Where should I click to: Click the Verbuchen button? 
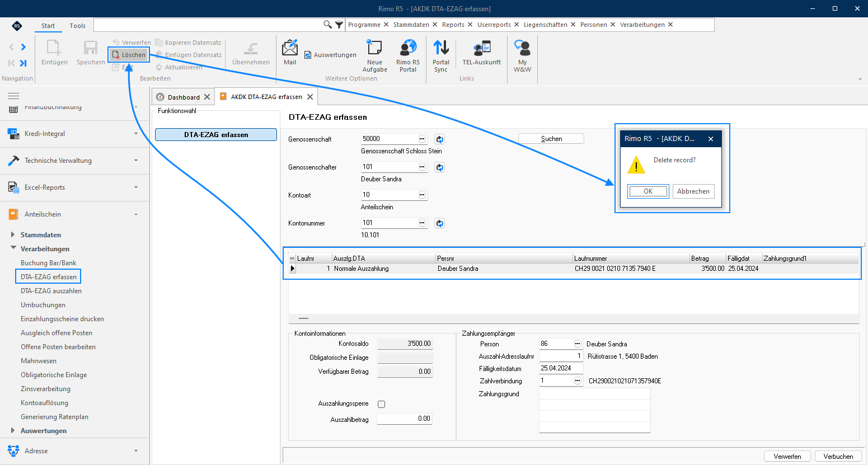point(838,457)
